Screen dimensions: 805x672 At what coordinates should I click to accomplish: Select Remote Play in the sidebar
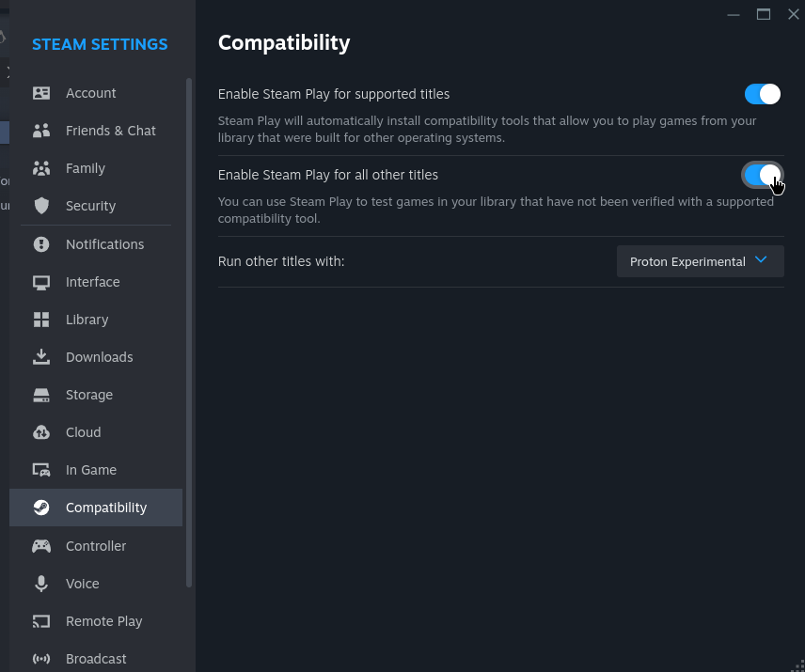click(x=103, y=621)
